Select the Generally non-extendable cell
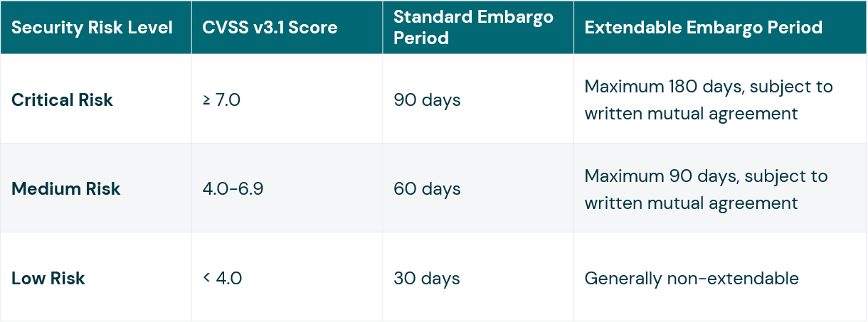The width and height of the screenshot is (868, 322). (692, 278)
